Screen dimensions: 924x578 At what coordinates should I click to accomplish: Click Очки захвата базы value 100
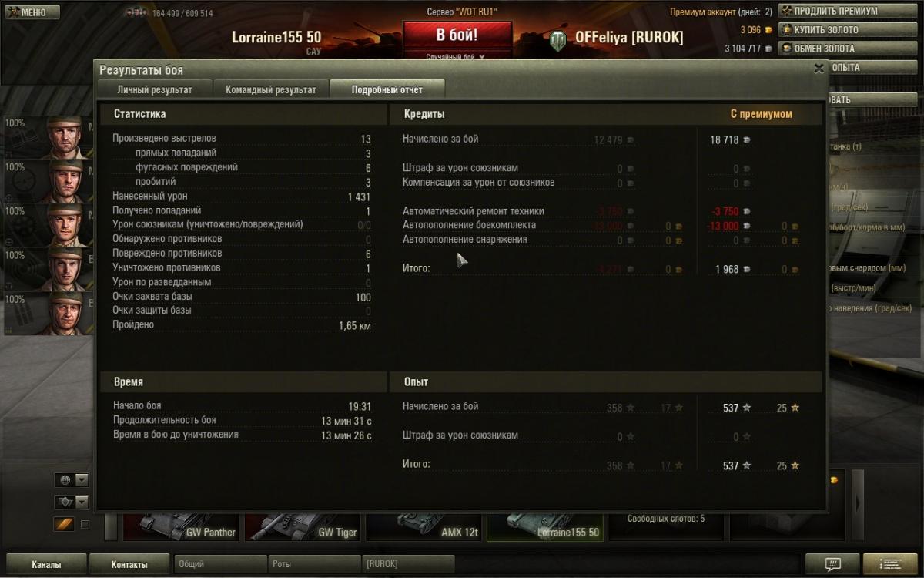[363, 297]
